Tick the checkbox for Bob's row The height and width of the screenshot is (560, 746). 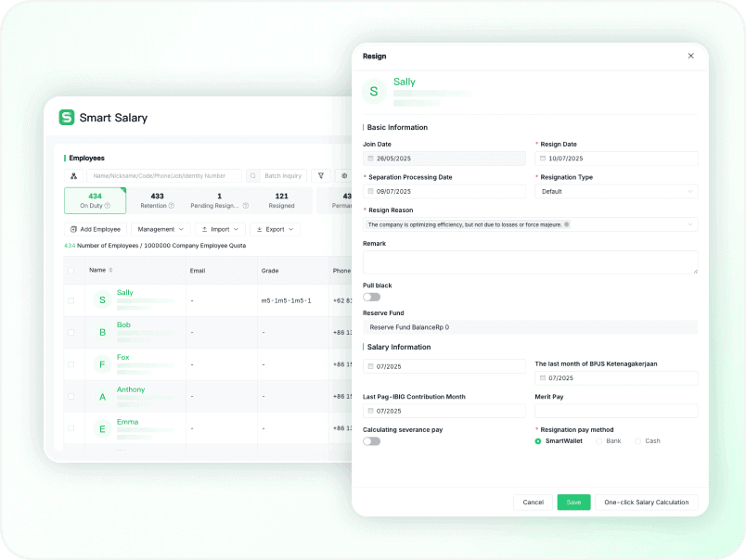point(71,332)
